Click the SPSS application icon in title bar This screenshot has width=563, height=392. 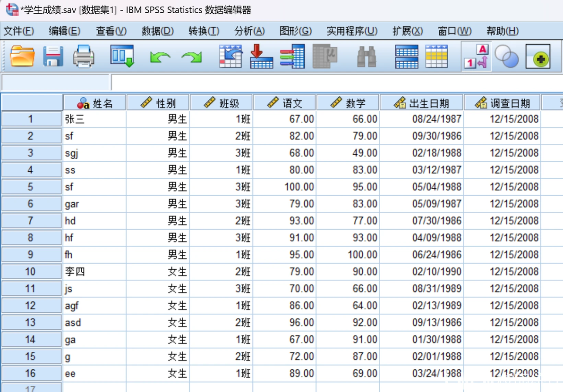[x=12, y=9]
